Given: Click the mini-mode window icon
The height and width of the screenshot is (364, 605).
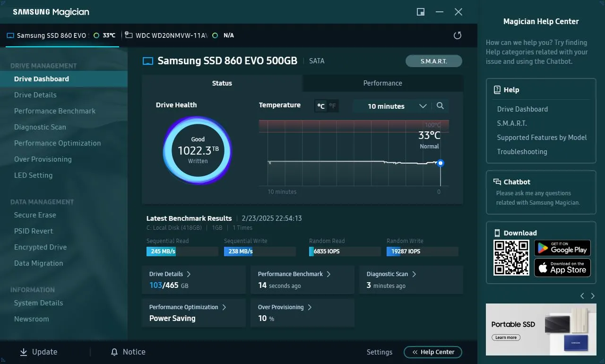Looking at the screenshot, I should [420, 12].
